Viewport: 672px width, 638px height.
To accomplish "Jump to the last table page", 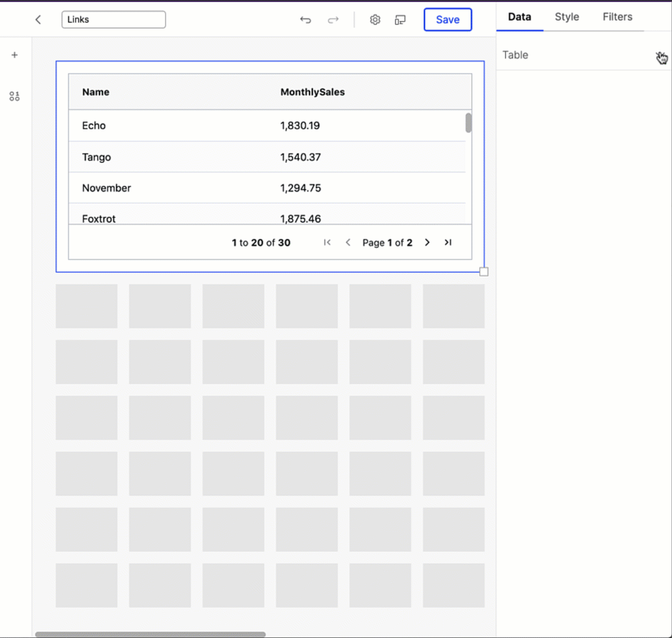I will tap(448, 242).
